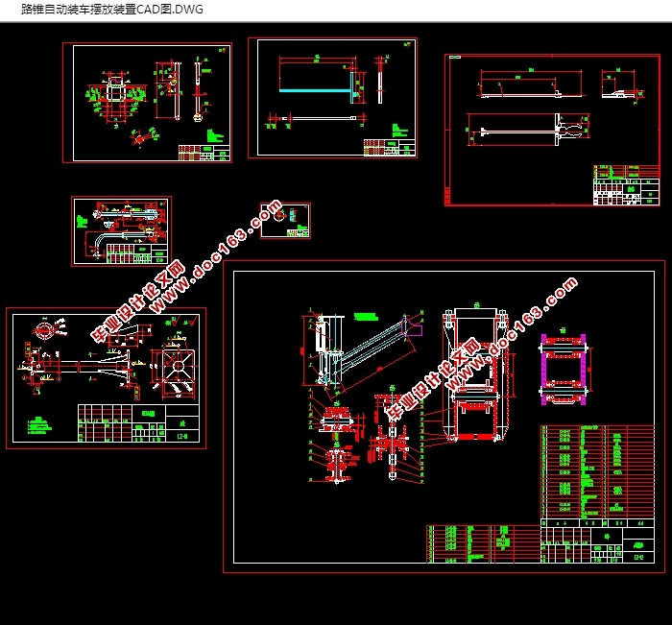Click the file title 路锥自动装车摆放装置CAD图.DWG
672x625 pixels.
click(x=112, y=9)
